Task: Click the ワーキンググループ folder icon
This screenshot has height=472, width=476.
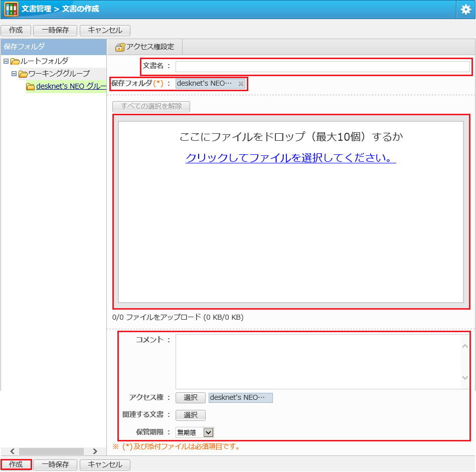Action: (23, 74)
